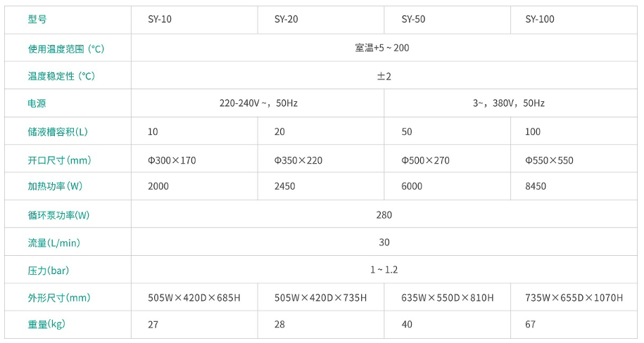
Task: Select the 6000 heating power value
Action: (412, 186)
